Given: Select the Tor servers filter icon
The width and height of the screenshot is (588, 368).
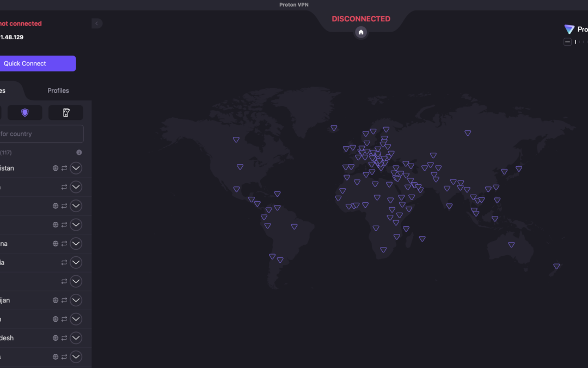Looking at the screenshot, I should 66,112.
